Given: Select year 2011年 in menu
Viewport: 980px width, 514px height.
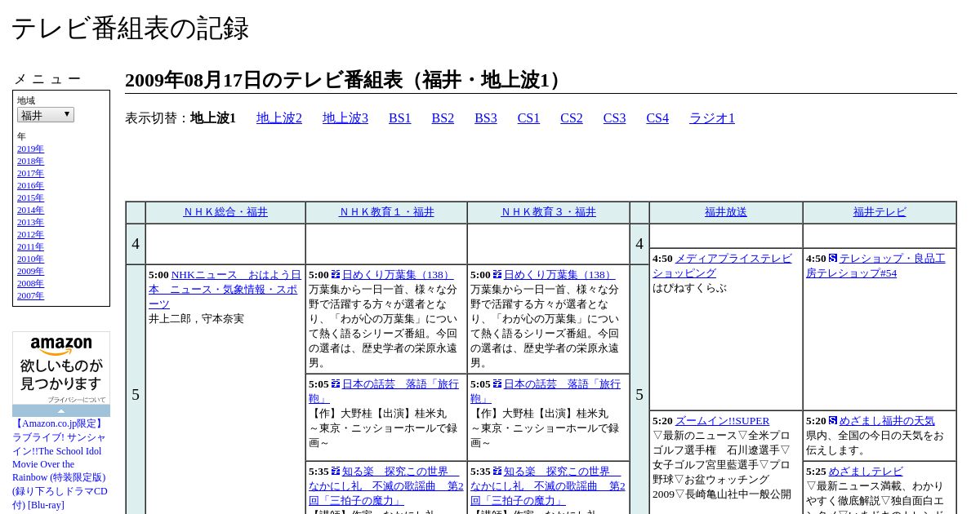Looking at the screenshot, I should click(30, 247).
